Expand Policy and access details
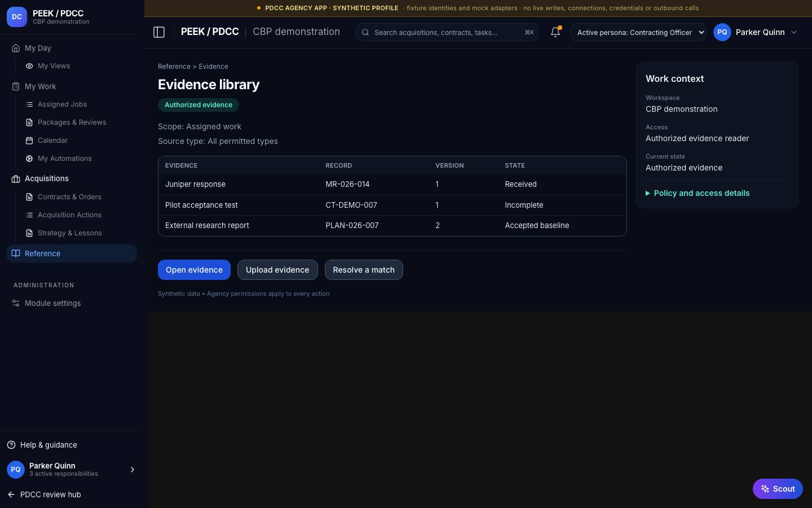812x508 pixels. coord(698,193)
